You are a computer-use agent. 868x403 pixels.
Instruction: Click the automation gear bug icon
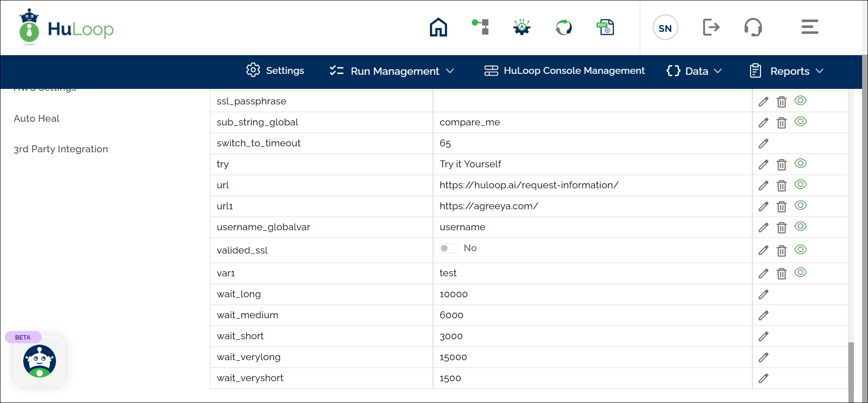tap(522, 27)
